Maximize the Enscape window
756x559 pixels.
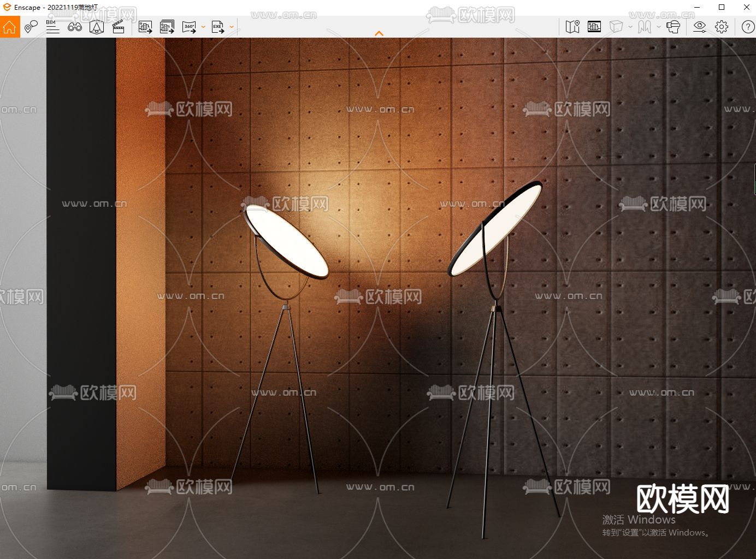click(722, 7)
